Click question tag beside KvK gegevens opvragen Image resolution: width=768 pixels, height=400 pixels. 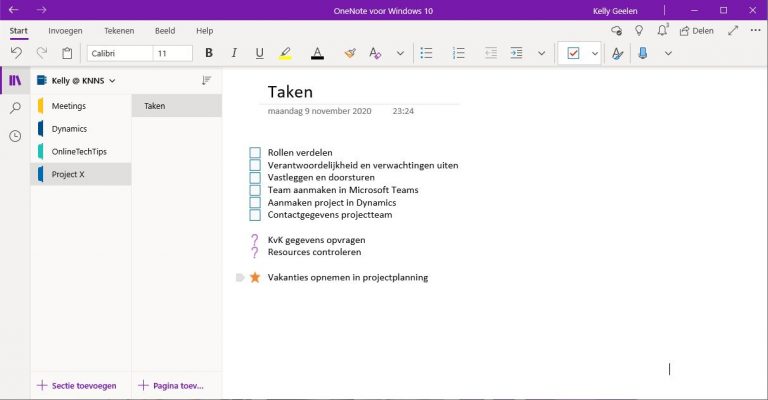point(255,240)
